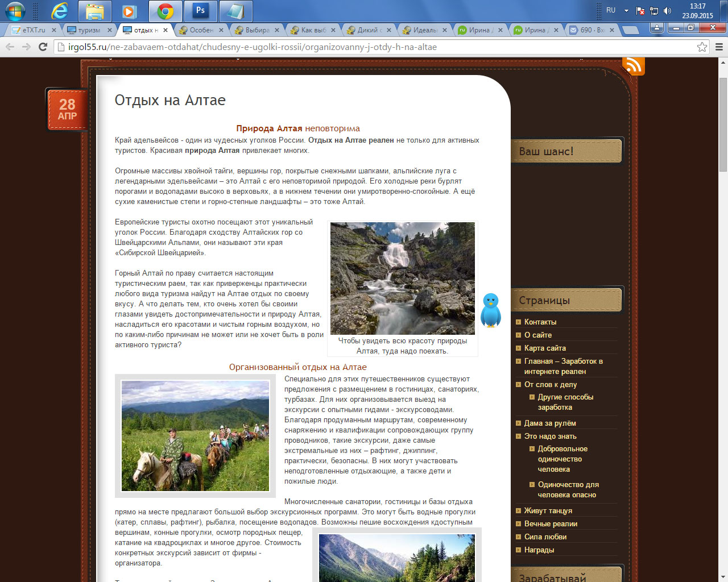Open a new Chrome tab
Image resolution: width=728 pixels, height=582 pixels.
tap(630, 30)
